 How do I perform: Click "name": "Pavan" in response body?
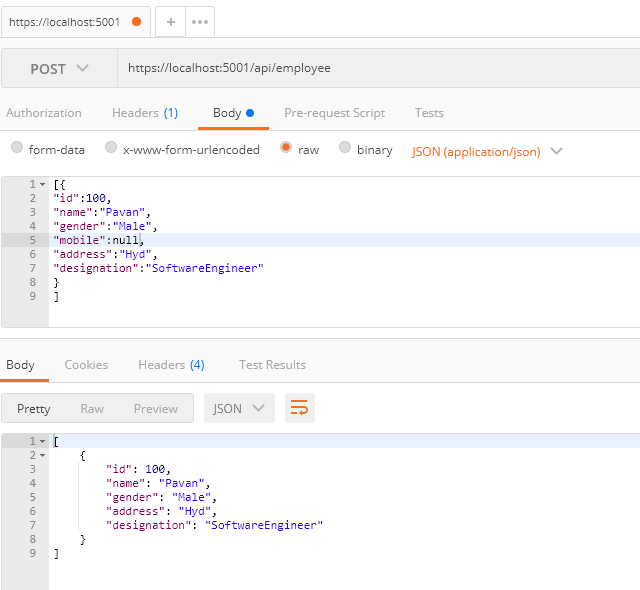pyautogui.click(x=158, y=483)
